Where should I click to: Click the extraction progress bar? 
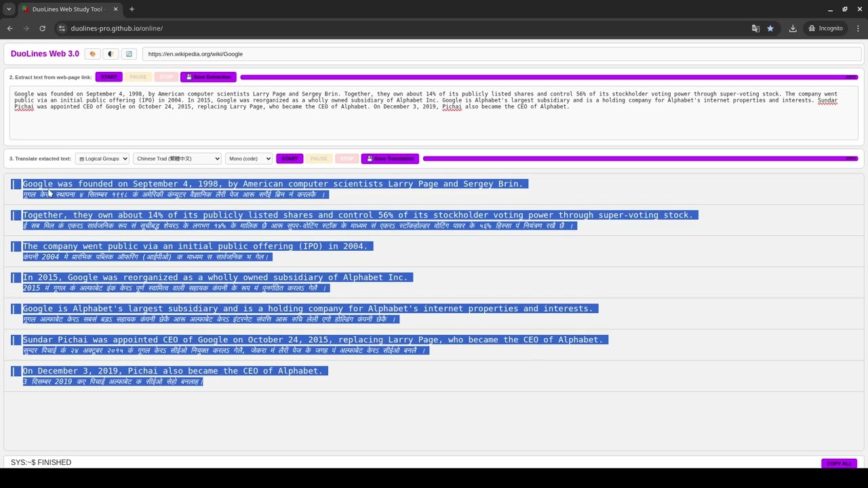coord(549,77)
